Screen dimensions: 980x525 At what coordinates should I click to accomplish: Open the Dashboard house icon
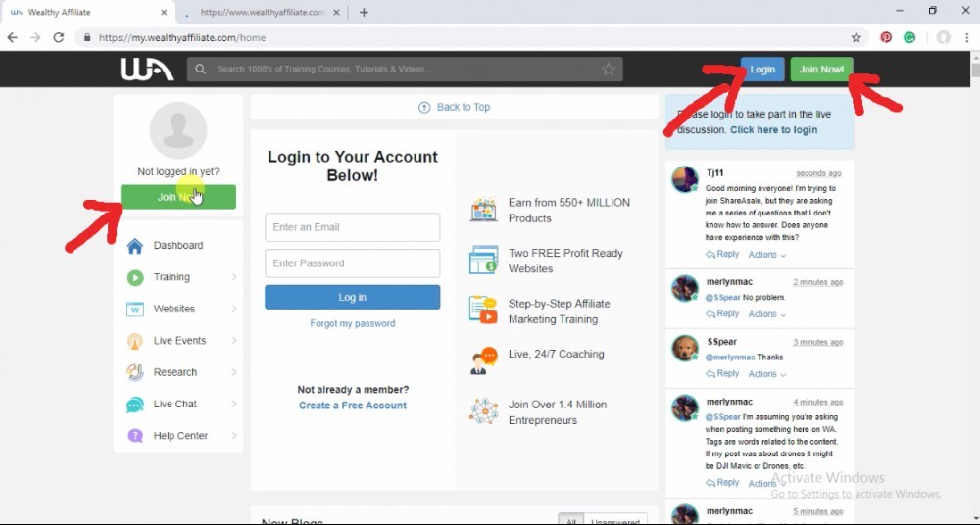(135, 246)
